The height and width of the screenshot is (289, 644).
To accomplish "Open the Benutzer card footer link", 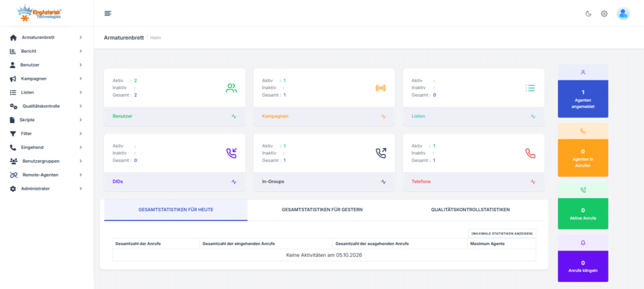I will coord(123,116).
